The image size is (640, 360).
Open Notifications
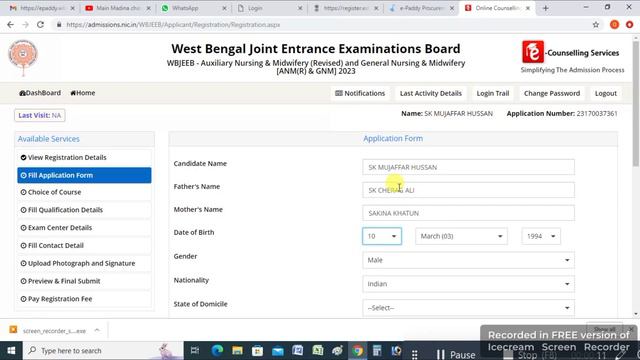[360, 93]
